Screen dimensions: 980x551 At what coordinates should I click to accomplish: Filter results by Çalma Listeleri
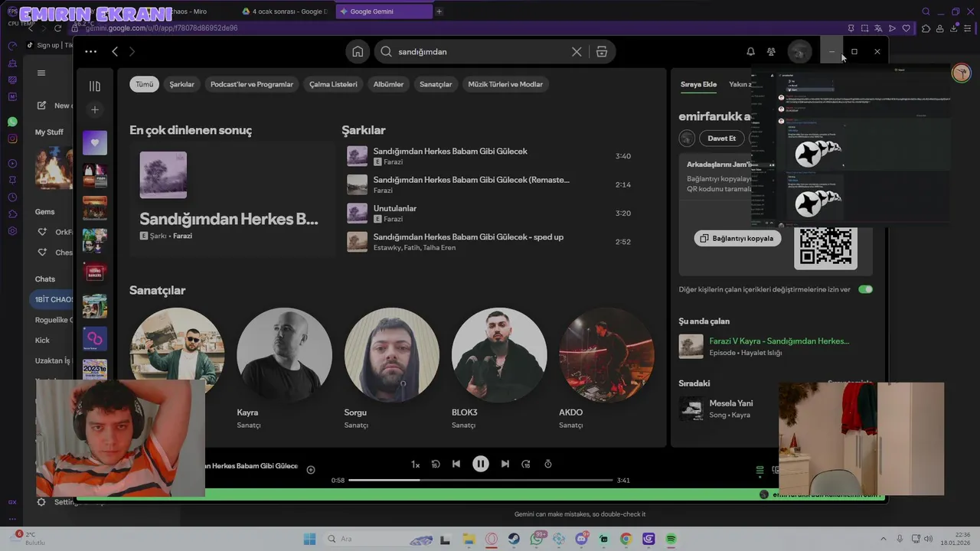pyautogui.click(x=333, y=84)
